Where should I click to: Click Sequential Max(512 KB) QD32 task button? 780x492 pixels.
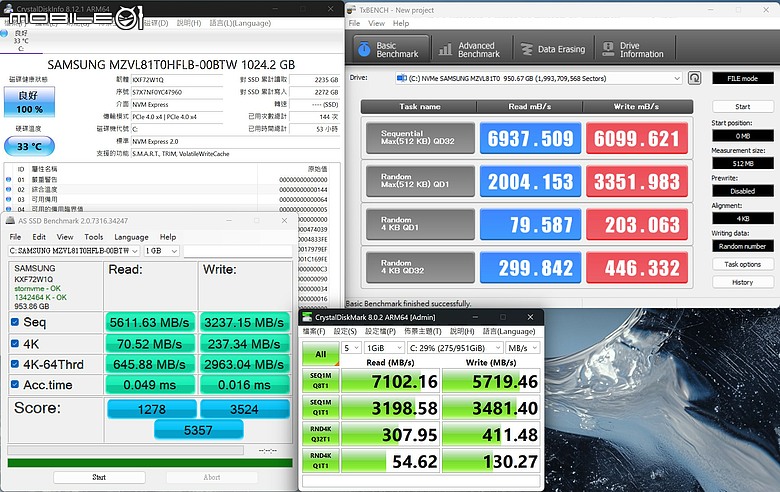tap(420, 138)
